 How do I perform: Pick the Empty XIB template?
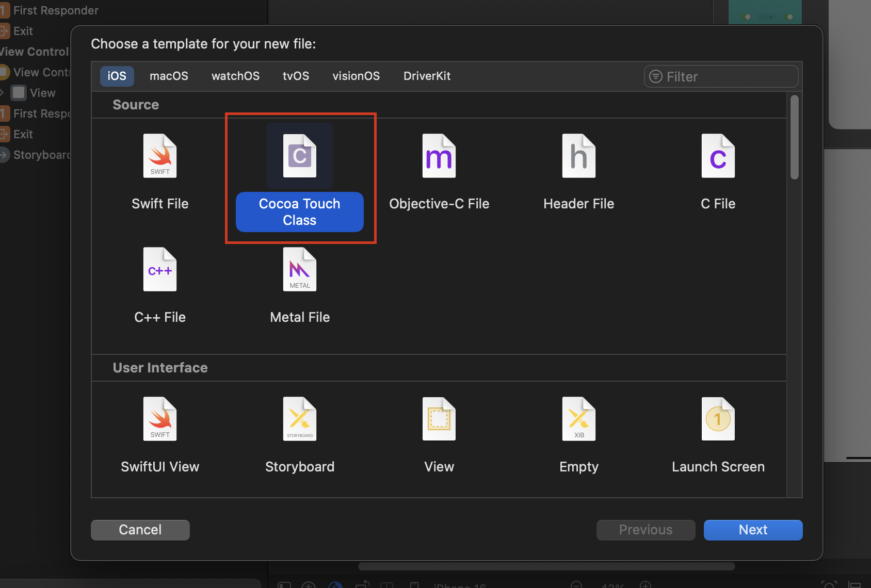(578, 435)
